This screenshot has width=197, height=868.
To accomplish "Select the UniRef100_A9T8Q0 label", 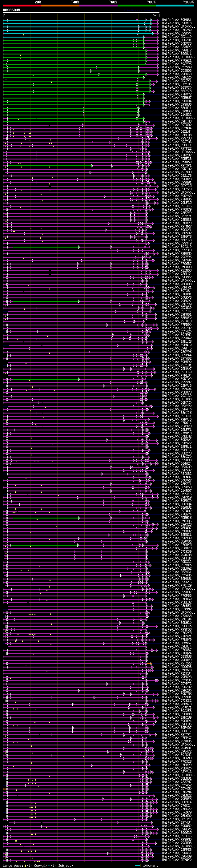I will [177, 125].
